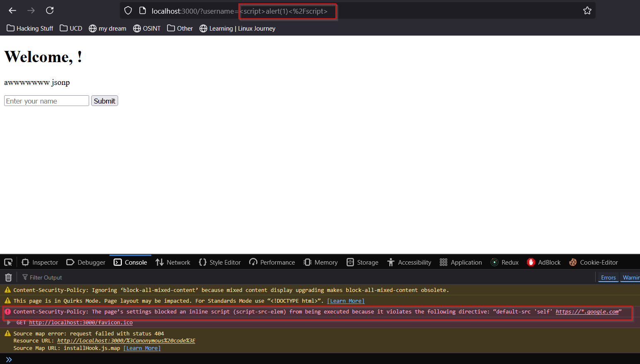This screenshot has height=364, width=640.
Task: Click the page info icon in address bar
Action: point(143,11)
